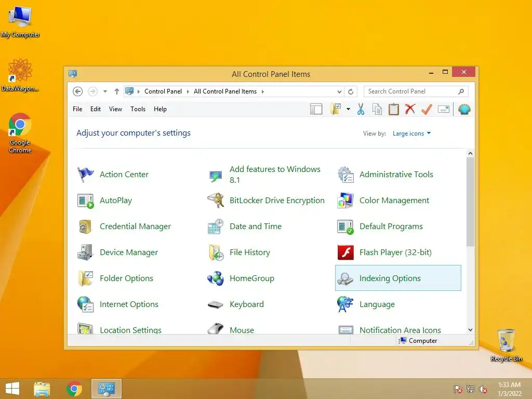Click the scrollbar up arrow

pyautogui.click(x=470, y=153)
